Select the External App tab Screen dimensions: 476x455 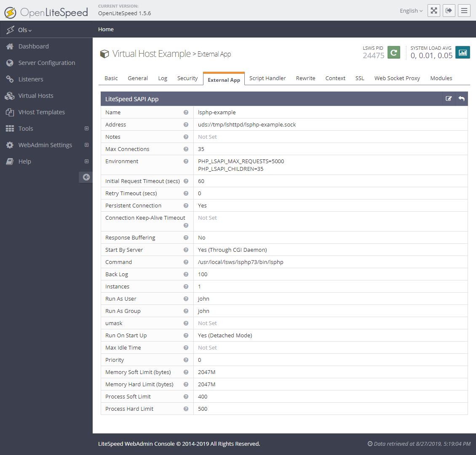(224, 79)
